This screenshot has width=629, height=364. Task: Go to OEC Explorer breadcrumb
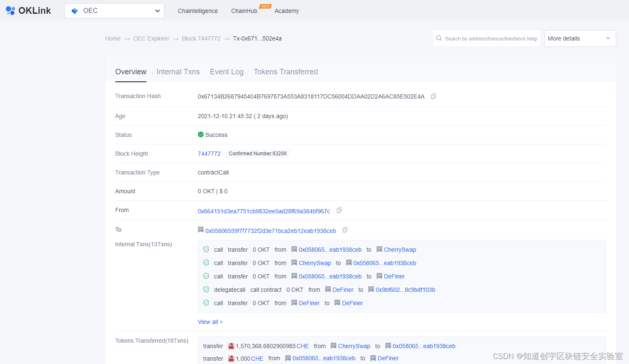pos(151,38)
